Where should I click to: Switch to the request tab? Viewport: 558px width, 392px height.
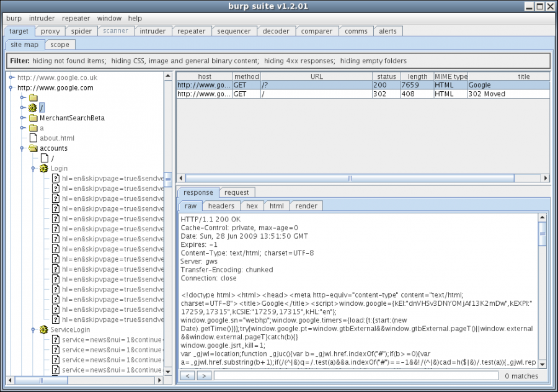point(237,192)
